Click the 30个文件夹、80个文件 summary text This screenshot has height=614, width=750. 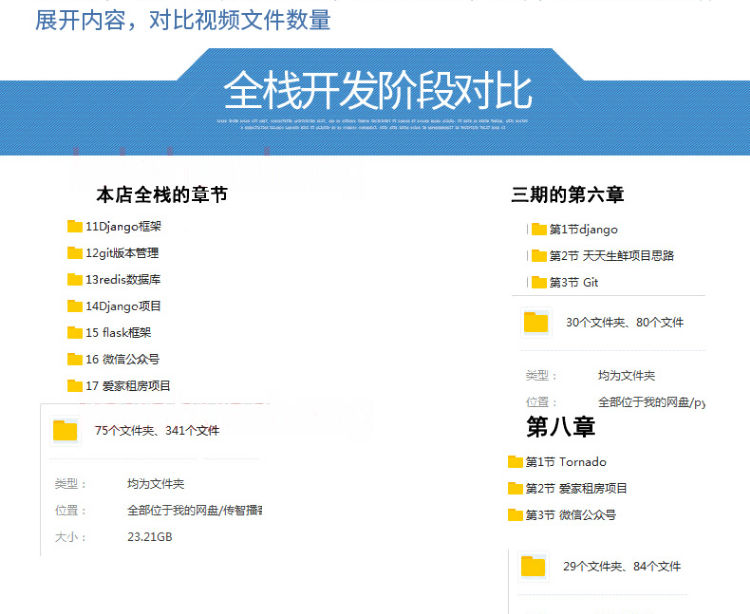point(625,322)
